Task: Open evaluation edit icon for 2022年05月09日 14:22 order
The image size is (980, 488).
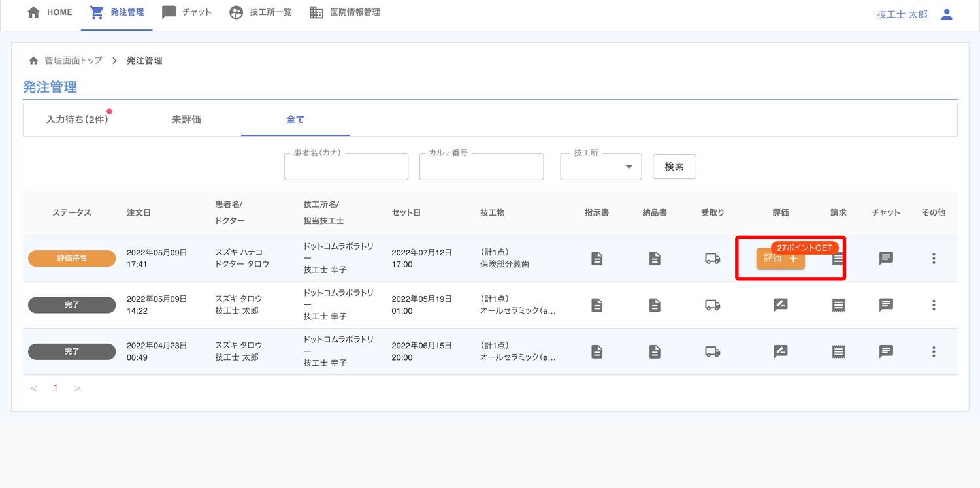Action: pos(780,305)
